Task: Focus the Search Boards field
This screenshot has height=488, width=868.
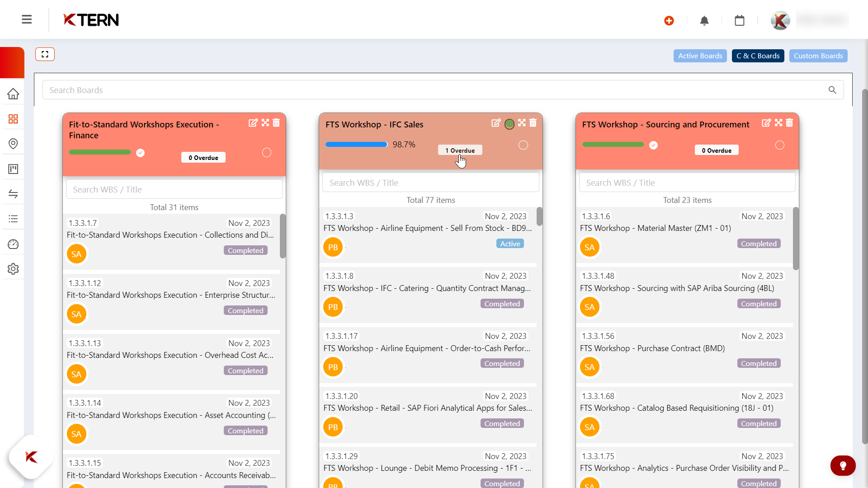Action: pyautogui.click(x=443, y=90)
